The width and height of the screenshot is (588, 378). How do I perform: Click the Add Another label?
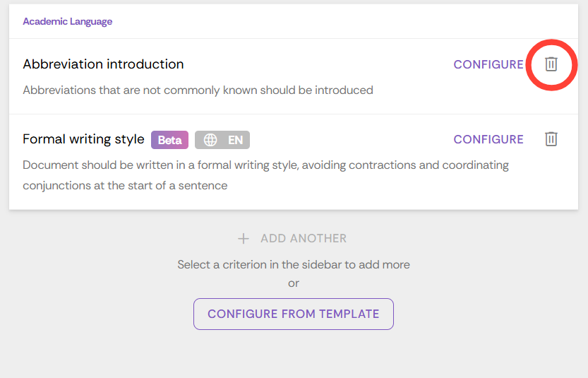coord(304,239)
